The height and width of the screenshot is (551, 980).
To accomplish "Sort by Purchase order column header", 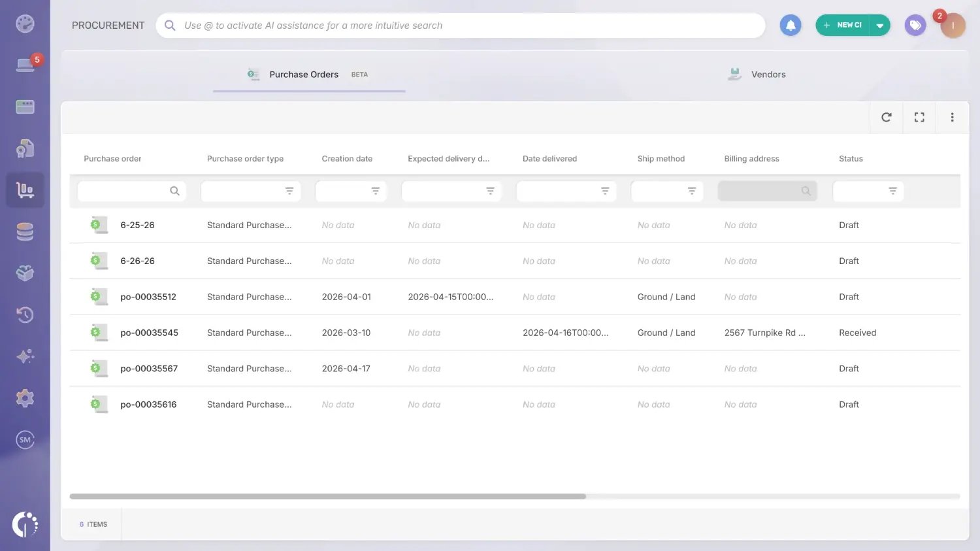I will point(112,159).
